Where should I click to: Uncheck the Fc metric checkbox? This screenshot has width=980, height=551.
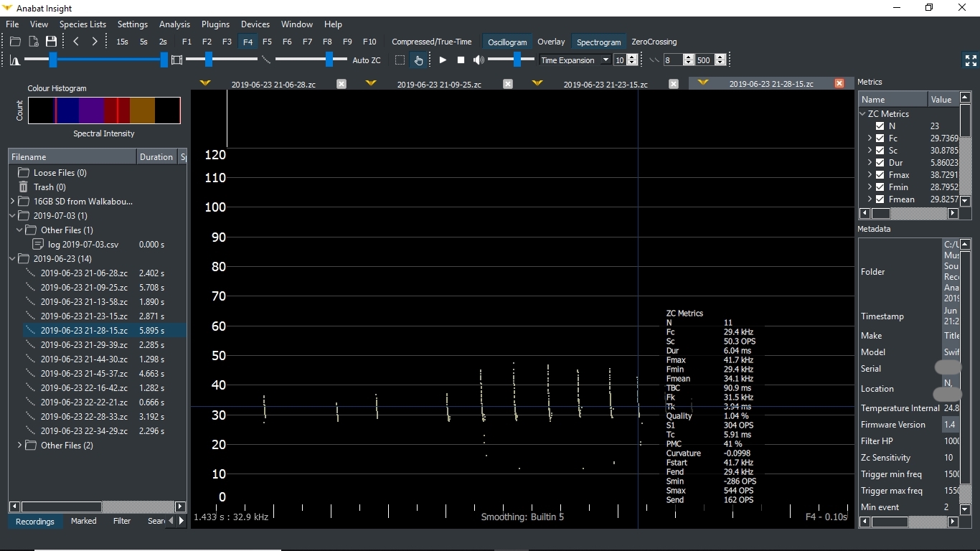[x=881, y=138]
